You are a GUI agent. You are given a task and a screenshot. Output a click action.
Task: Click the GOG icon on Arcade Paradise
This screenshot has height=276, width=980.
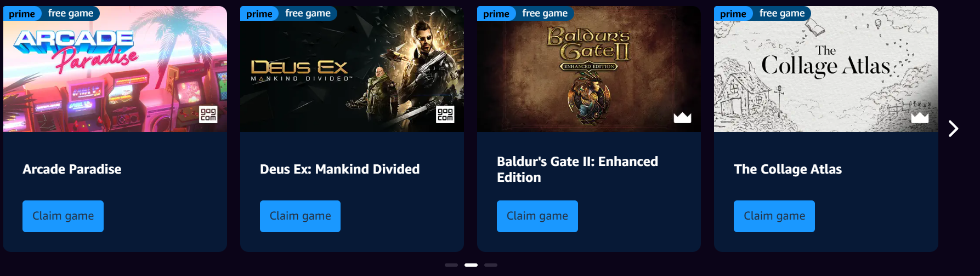(208, 114)
